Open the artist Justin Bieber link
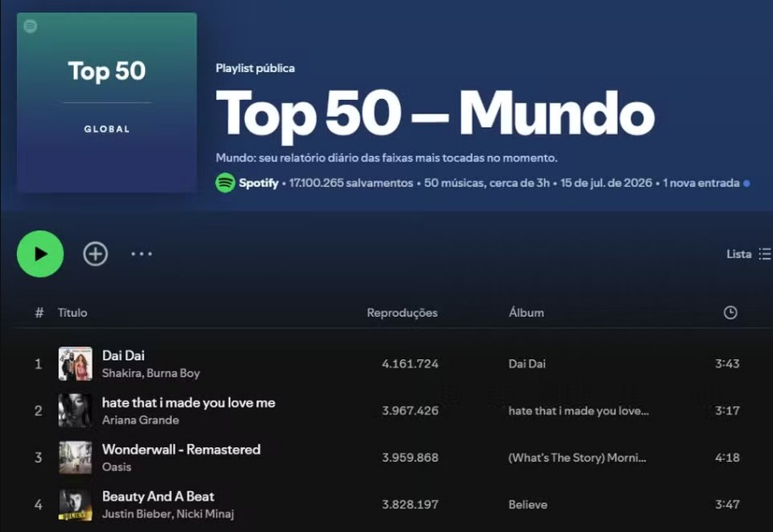Viewport: 773px width, 532px height. (x=136, y=513)
